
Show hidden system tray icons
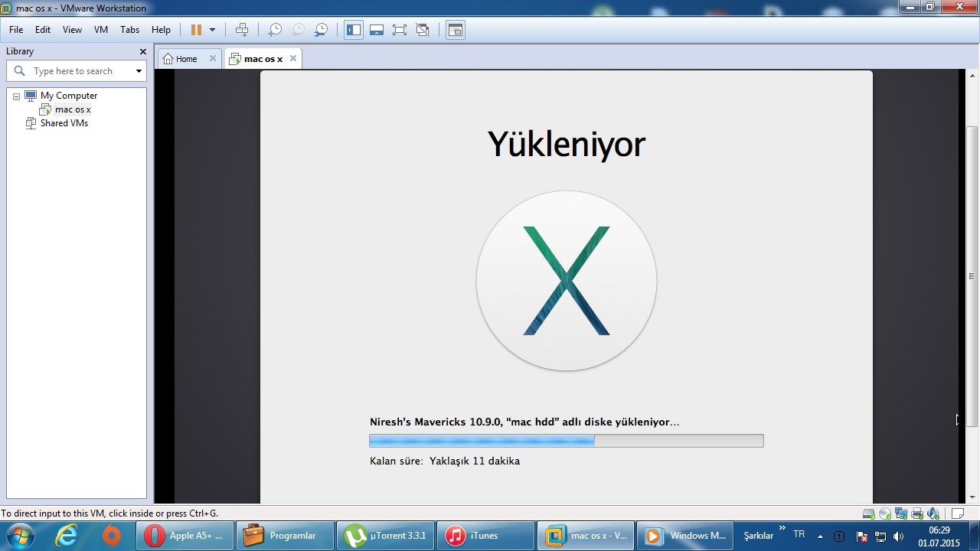click(820, 536)
